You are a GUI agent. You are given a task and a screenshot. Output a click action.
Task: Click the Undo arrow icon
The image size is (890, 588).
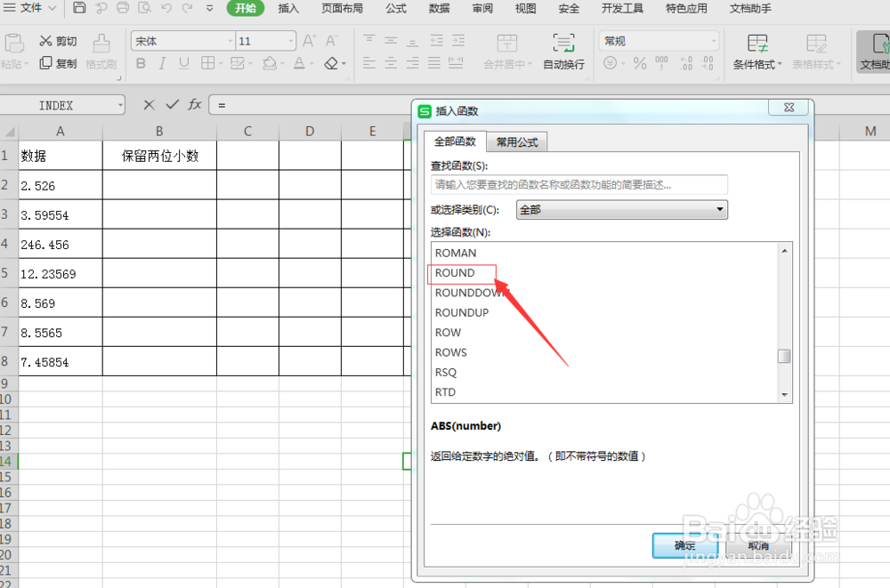click(166, 8)
